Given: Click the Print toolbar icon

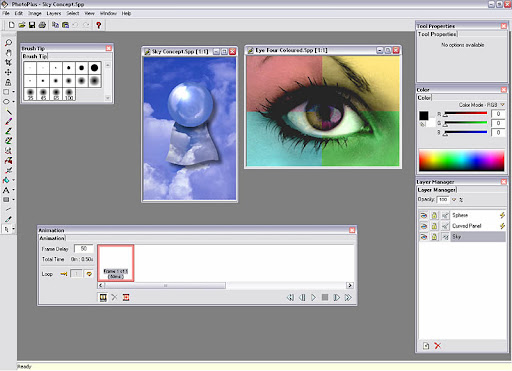Looking at the screenshot, I should 42,25.
